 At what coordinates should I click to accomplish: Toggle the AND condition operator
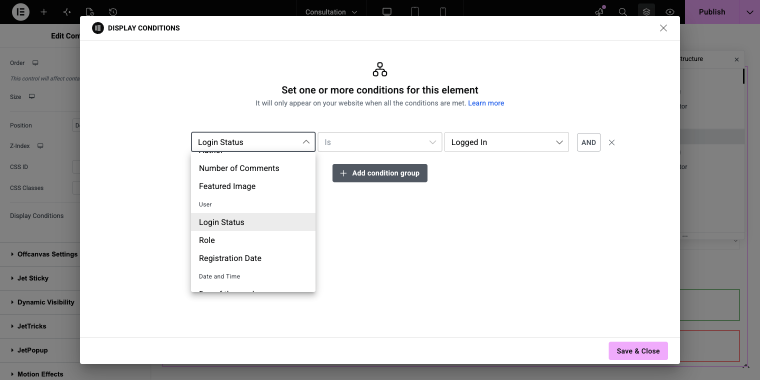pos(588,142)
